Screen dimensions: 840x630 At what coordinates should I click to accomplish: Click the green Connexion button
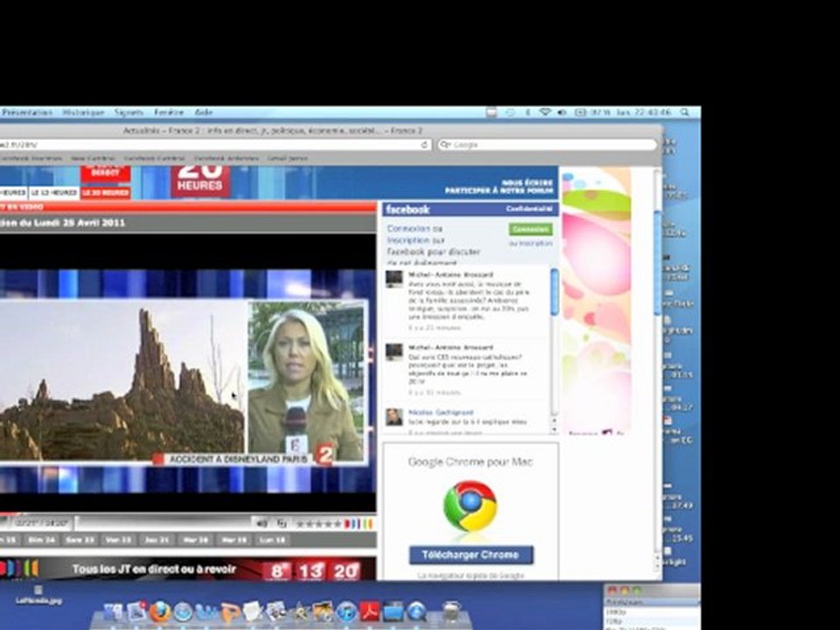[530, 229]
